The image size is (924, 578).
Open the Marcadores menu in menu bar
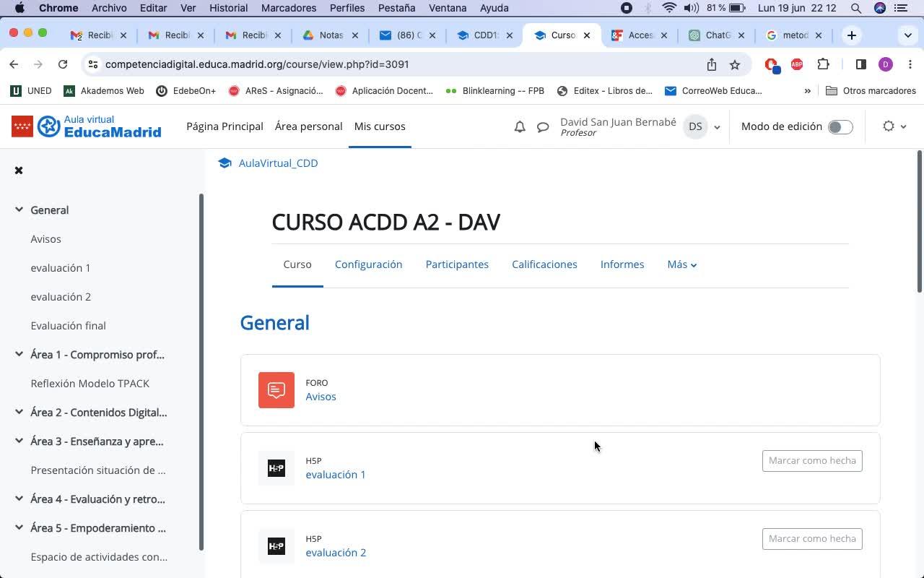287,8
